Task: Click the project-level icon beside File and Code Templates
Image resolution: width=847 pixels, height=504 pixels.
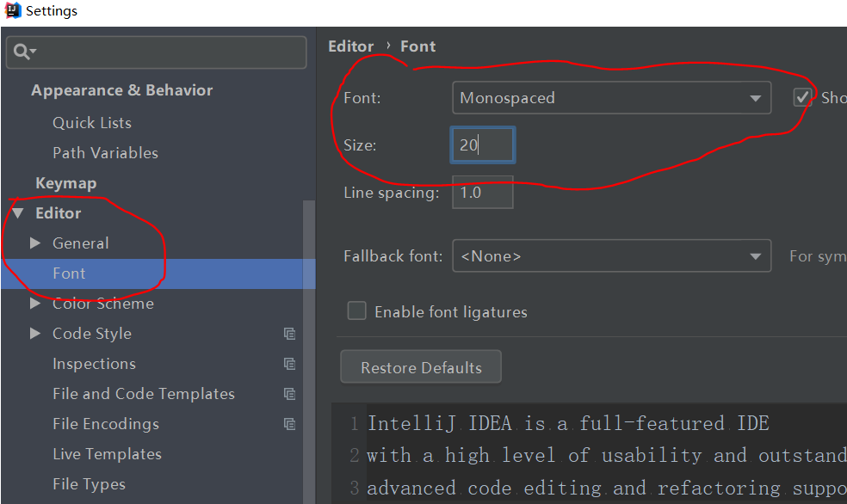Action: 289,394
